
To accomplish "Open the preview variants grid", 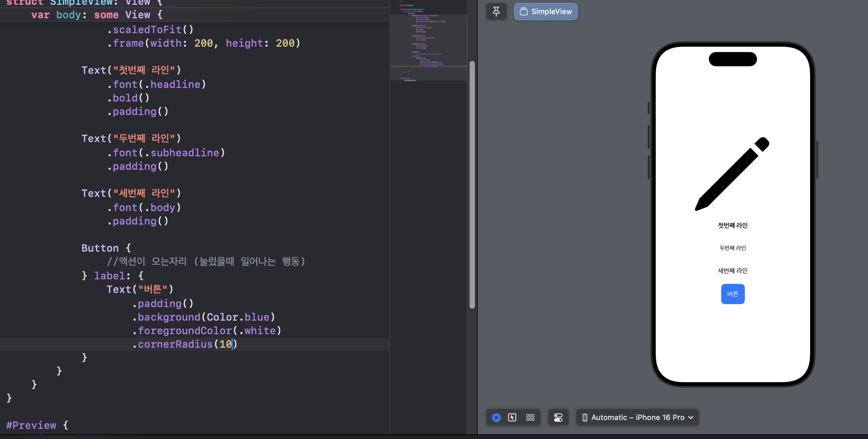I will pos(530,417).
